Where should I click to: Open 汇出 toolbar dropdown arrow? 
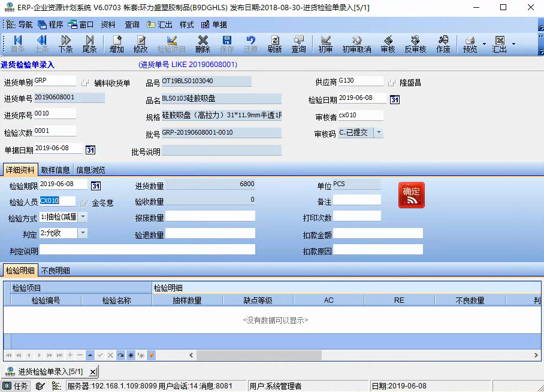[x=514, y=44]
